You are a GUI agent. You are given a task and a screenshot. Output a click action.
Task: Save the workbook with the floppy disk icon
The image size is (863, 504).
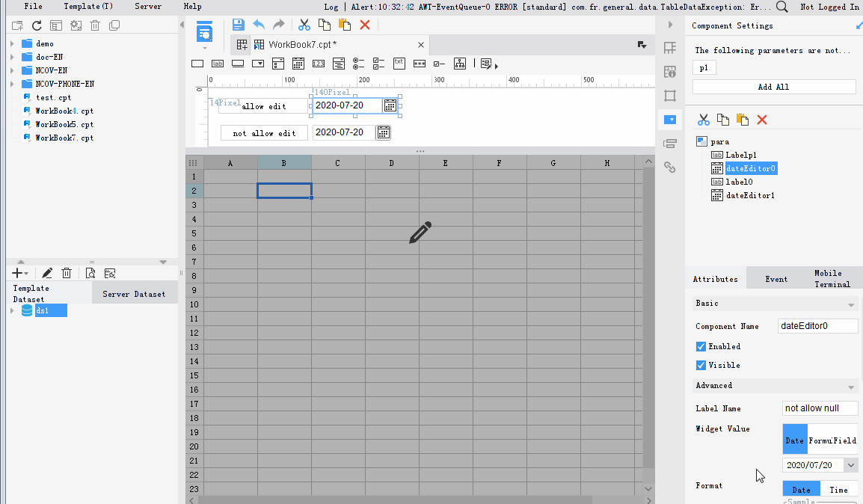click(x=238, y=25)
